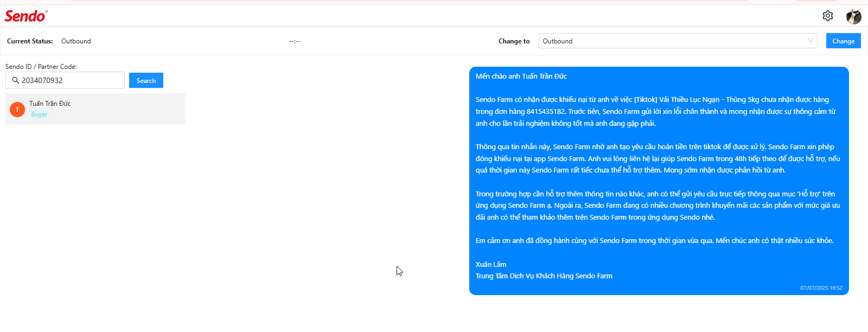Viewport: 868px width, 332px height.
Task: Click the Buyer tag label
Action: [x=39, y=114]
